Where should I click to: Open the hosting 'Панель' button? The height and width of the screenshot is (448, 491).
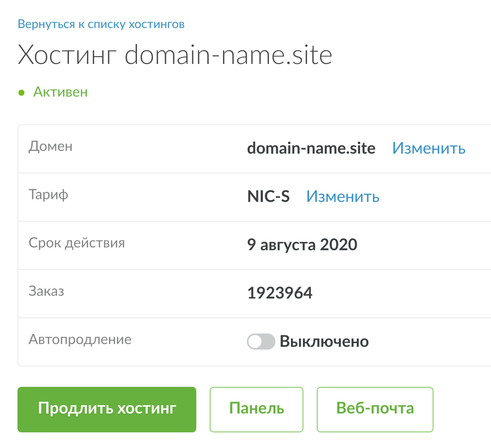coord(257,409)
